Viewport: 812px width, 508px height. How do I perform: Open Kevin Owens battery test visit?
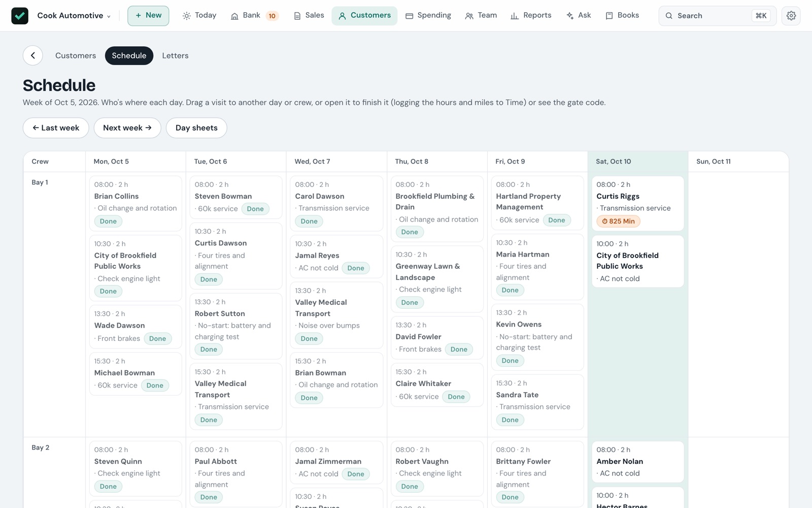[x=537, y=337]
